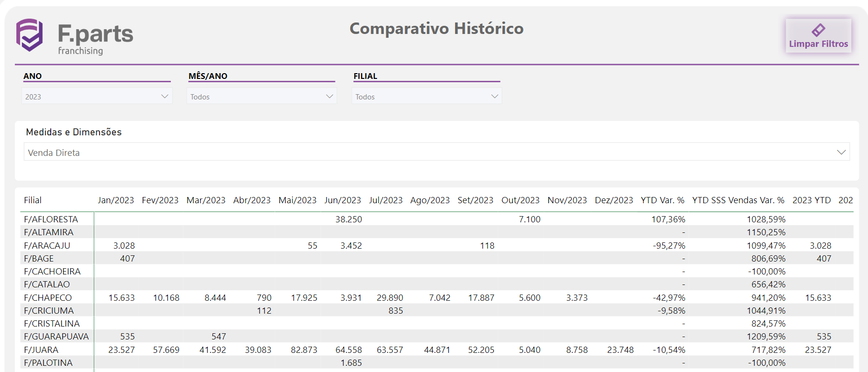Click the 82.873 value for F/JUARA
The height and width of the screenshot is (372, 868).
click(304, 350)
